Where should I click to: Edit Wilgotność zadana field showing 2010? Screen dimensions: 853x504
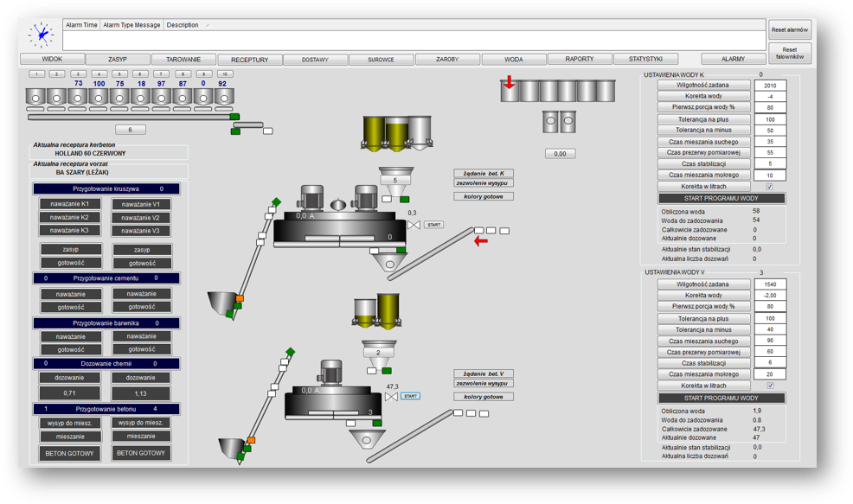tap(770, 86)
